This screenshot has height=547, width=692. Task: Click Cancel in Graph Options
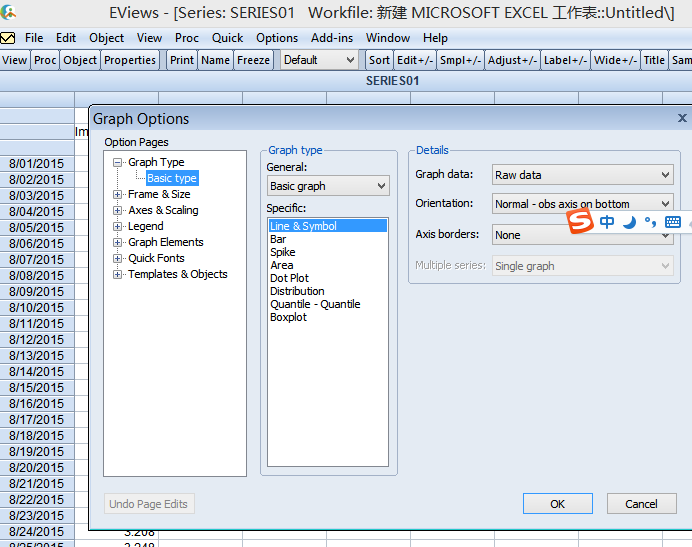tap(641, 504)
